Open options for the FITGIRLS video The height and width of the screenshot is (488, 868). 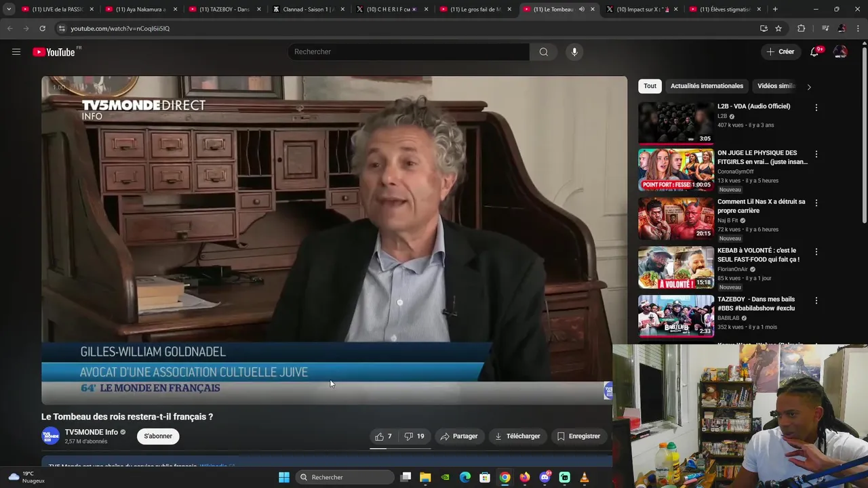coord(816,155)
